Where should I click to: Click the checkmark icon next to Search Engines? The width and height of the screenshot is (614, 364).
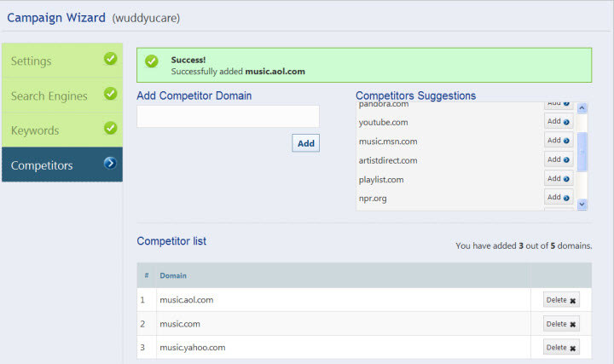(110, 94)
